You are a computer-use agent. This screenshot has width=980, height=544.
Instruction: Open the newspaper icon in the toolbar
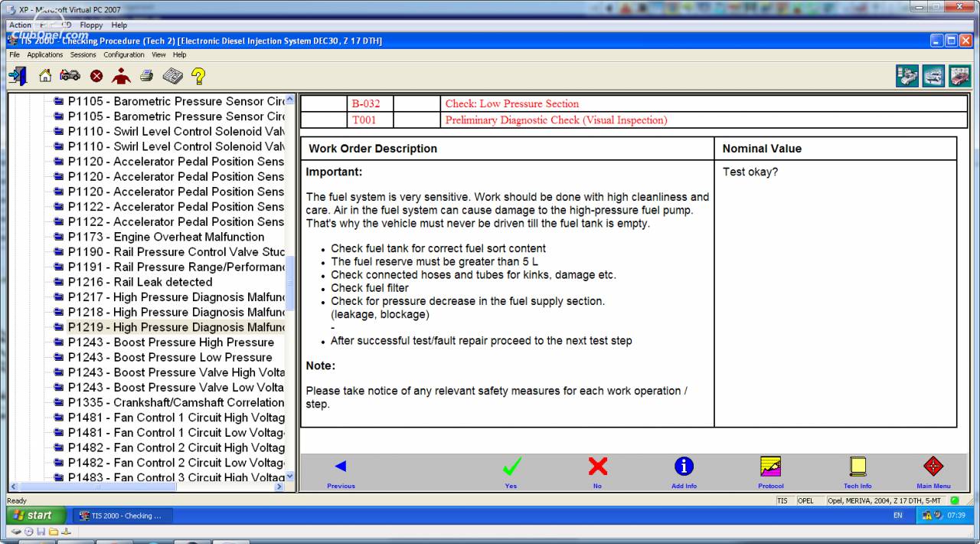[172, 76]
